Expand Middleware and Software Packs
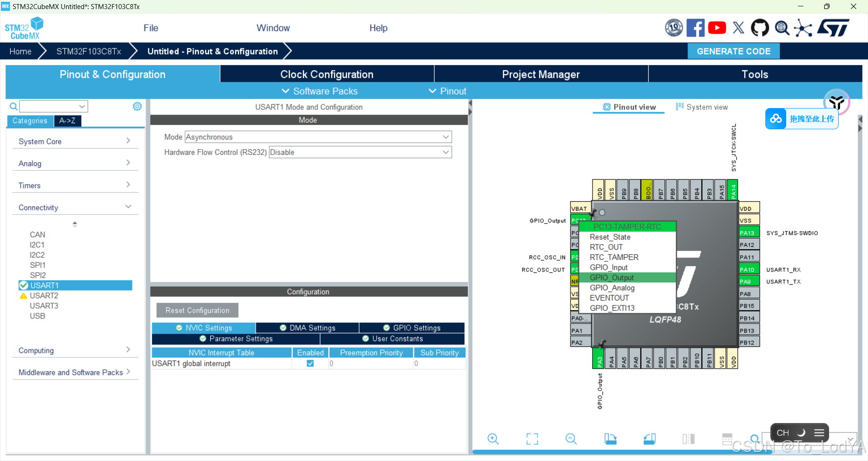 (x=75, y=372)
